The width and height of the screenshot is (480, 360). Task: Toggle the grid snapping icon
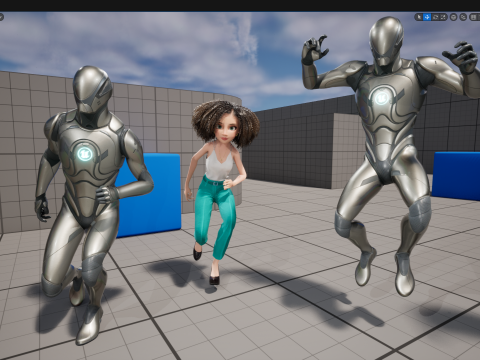473,17
